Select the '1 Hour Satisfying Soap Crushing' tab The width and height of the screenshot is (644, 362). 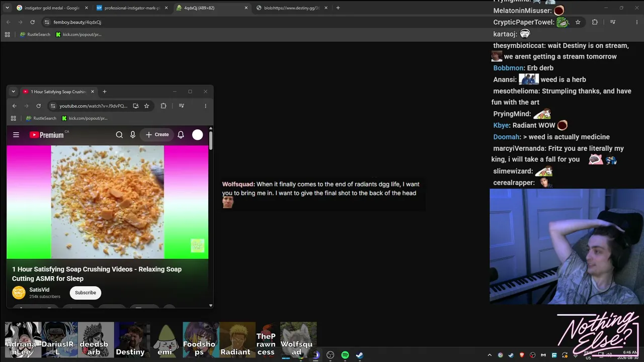pos(58,92)
